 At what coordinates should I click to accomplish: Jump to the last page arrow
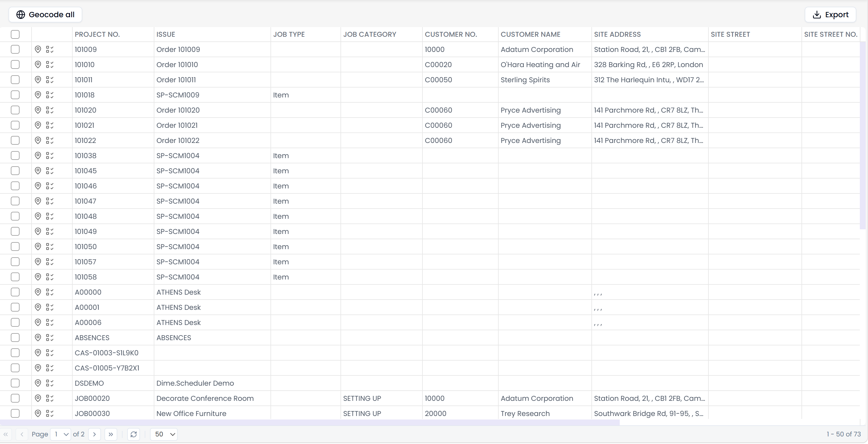pos(111,434)
